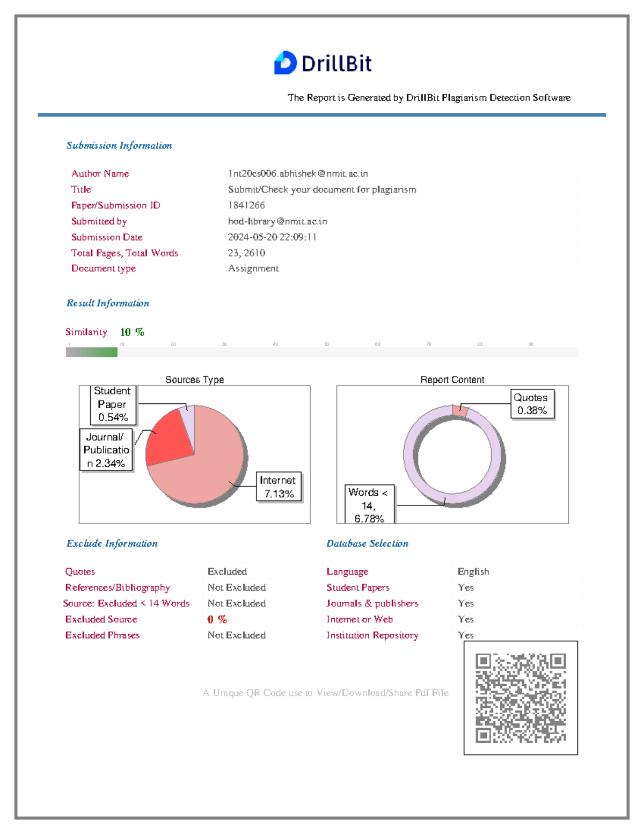Collapse the Exclude Information section

(x=112, y=543)
